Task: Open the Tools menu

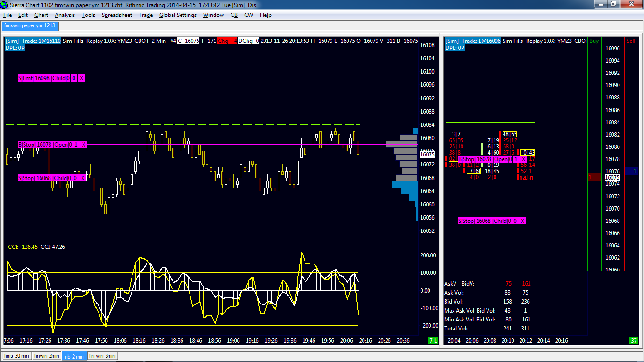Action: (x=88, y=15)
